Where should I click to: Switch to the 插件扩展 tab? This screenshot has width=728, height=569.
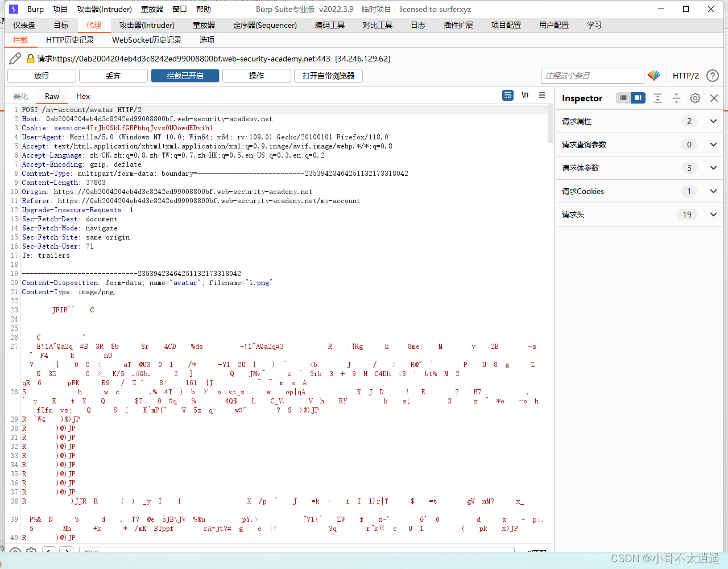pos(458,25)
